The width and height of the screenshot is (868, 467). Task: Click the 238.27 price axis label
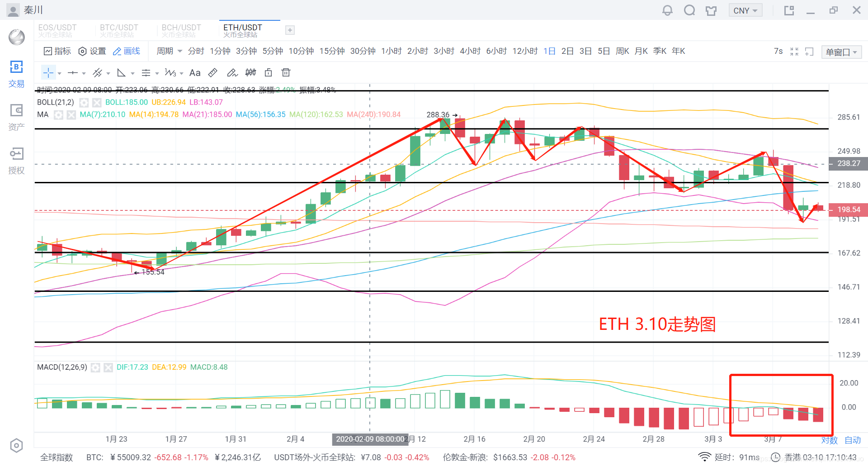[848, 163]
